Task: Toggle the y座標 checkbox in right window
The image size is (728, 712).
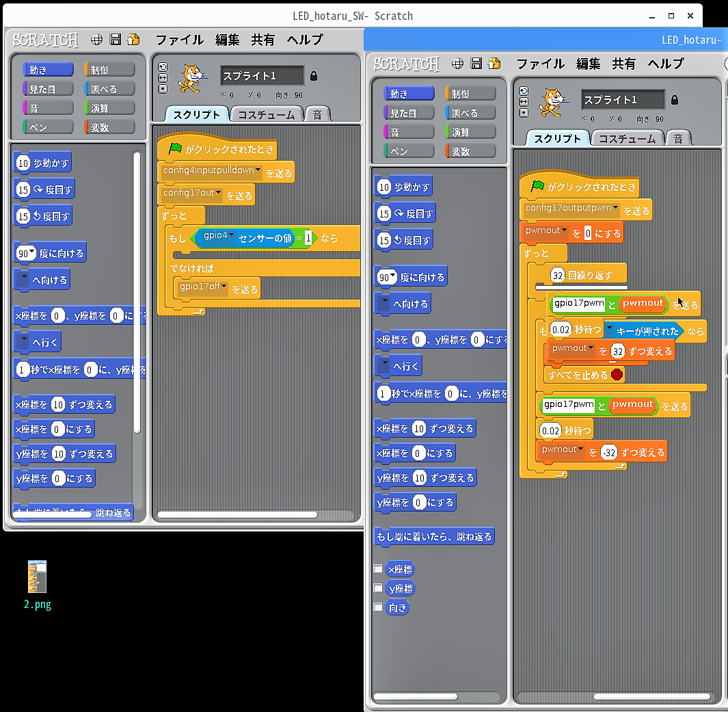Action: [378, 588]
